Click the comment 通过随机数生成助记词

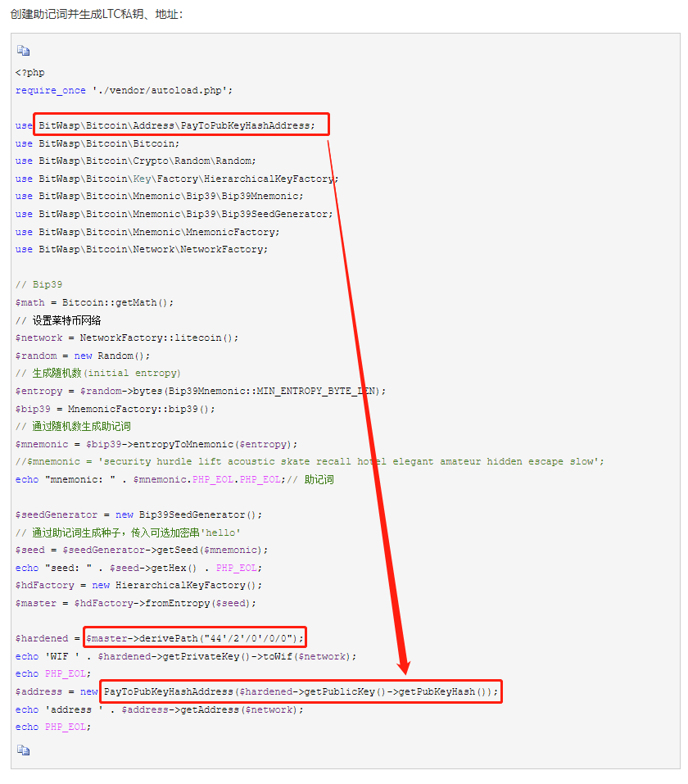point(73,427)
